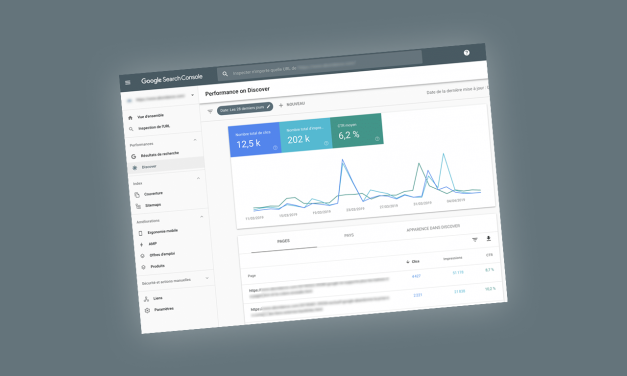Expand Sécurité et actions manuelles section
The image size is (627, 376).
pyautogui.click(x=207, y=278)
